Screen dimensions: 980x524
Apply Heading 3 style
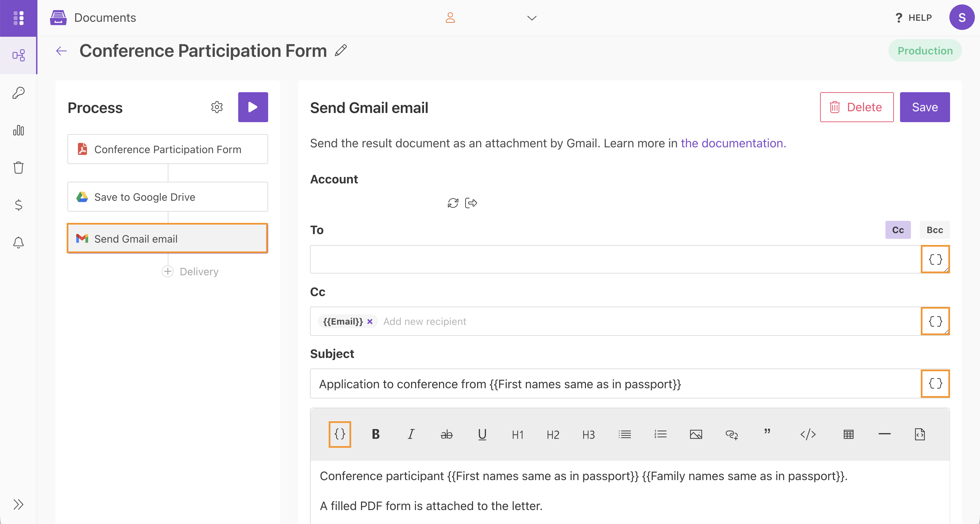tap(588, 434)
